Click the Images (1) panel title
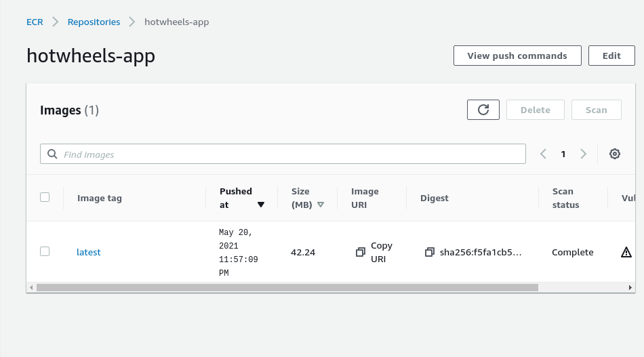The height and width of the screenshot is (357, 644). [x=69, y=110]
